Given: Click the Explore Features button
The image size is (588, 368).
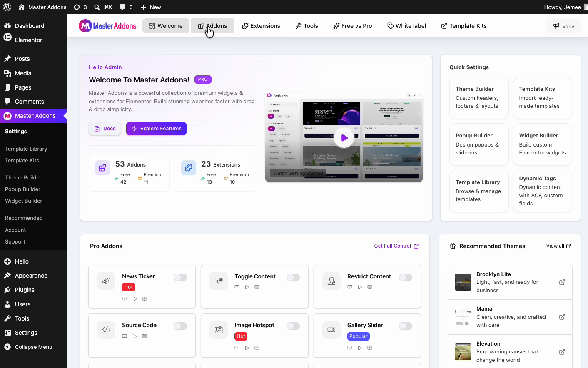Looking at the screenshot, I should point(156,129).
